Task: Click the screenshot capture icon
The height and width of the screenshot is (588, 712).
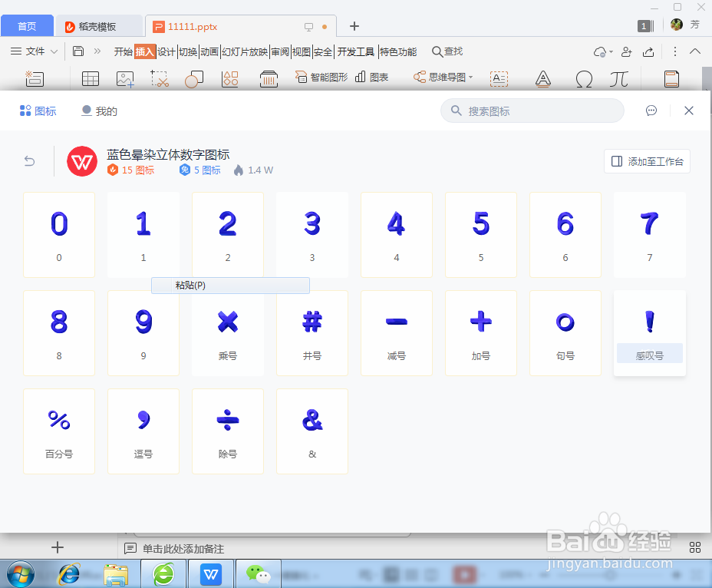Action: coord(160,78)
